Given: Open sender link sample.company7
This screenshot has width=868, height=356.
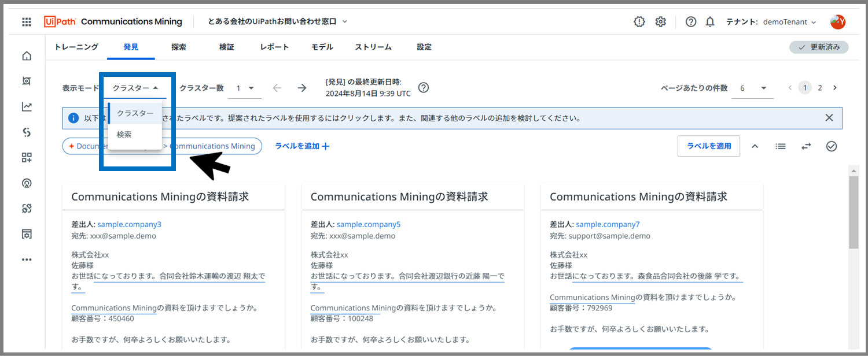Looking at the screenshot, I should [608, 224].
